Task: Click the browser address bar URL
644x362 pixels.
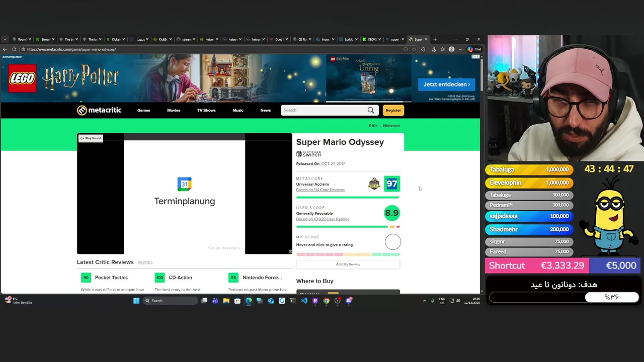Action: point(71,49)
